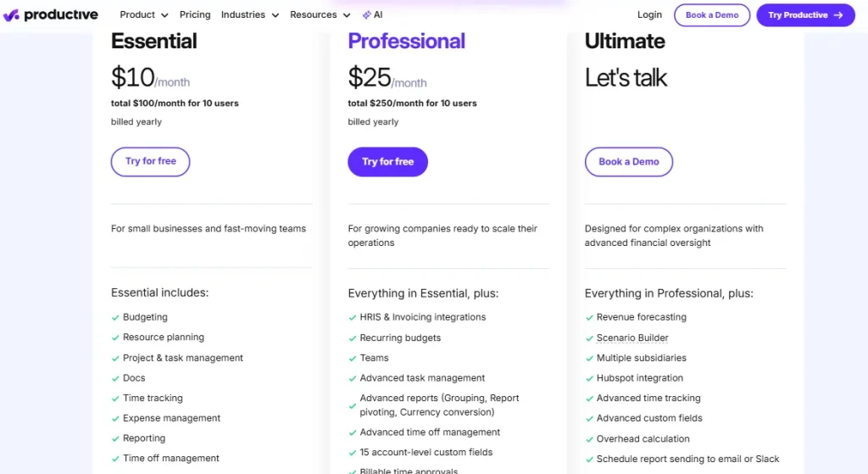Viewport: 868px width, 474px height.
Task: Click the checkmark next to Teams
Action: tap(353, 358)
